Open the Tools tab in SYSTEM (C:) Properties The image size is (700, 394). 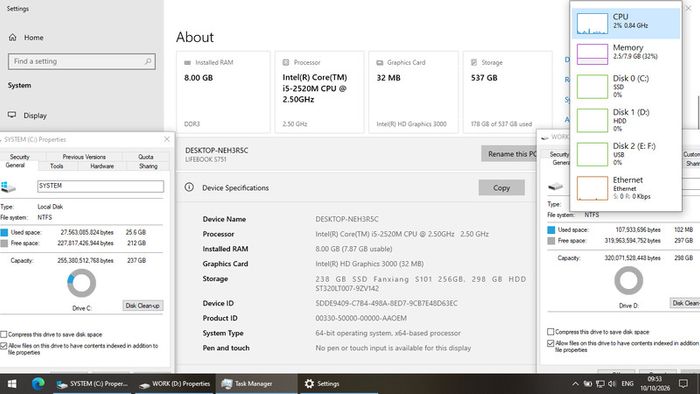coord(56,166)
